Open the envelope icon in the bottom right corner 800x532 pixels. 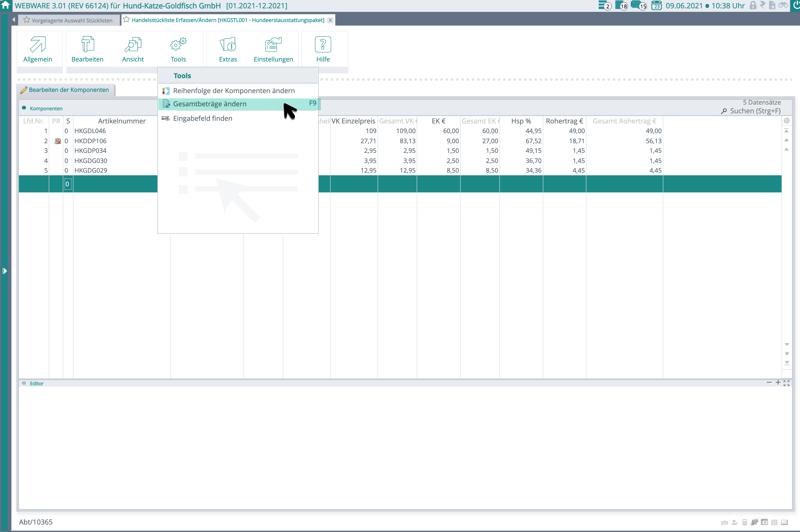click(x=784, y=523)
